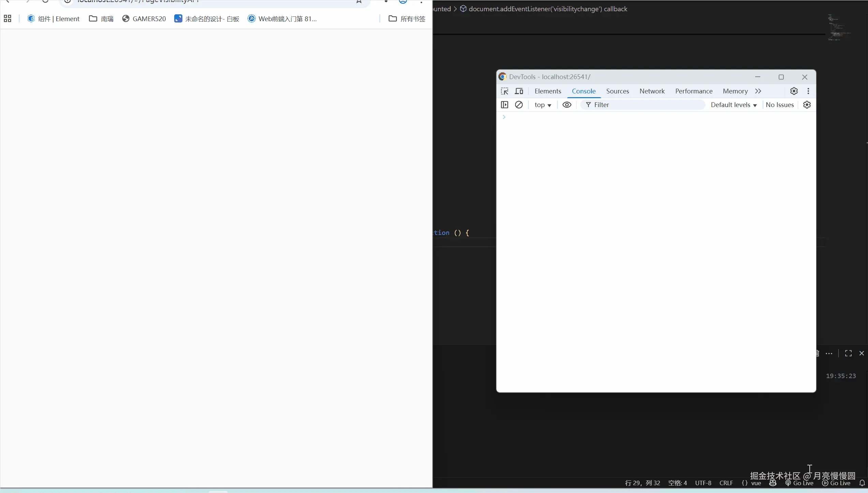Open console settings gear icon
The width and height of the screenshot is (868, 493).
point(807,105)
